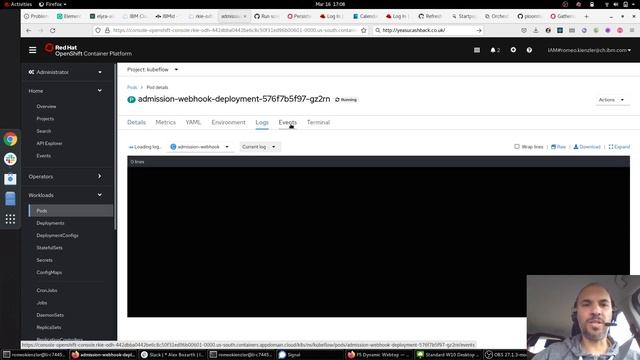Open StatefulSets in the sidebar
Image resolution: width=640 pixels, height=360 pixels.
pyautogui.click(x=49, y=248)
